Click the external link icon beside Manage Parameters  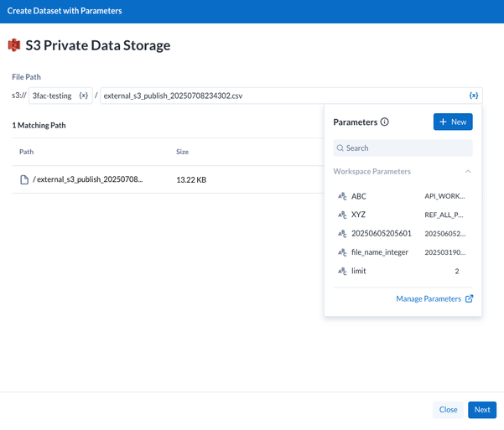pos(470,298)
